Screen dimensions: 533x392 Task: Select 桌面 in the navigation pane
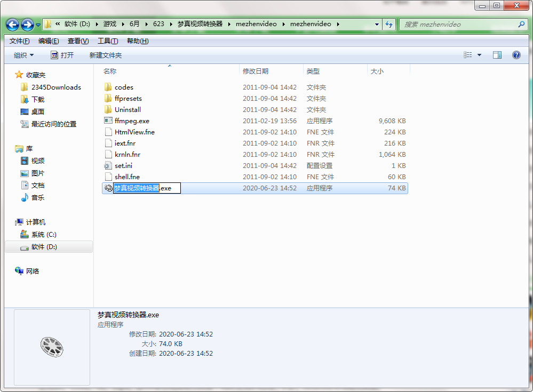pyautogui.click(x=38, y=112)
